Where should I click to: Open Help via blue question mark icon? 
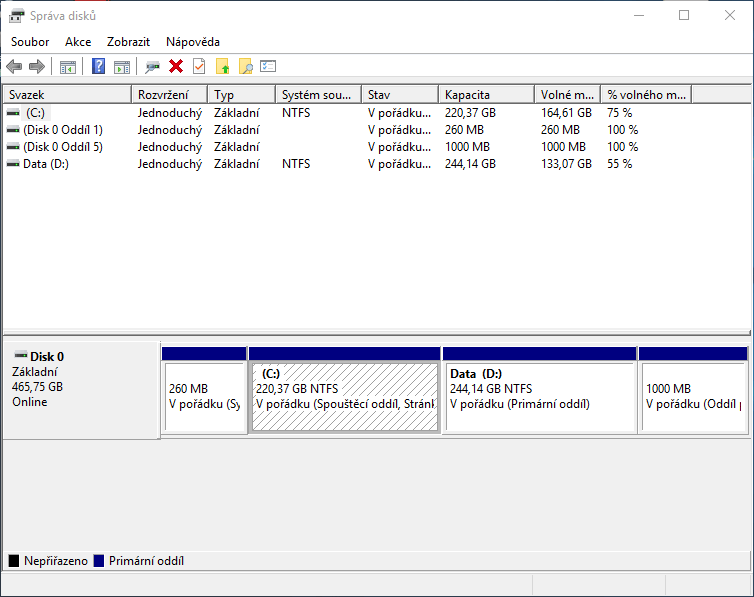98,67
